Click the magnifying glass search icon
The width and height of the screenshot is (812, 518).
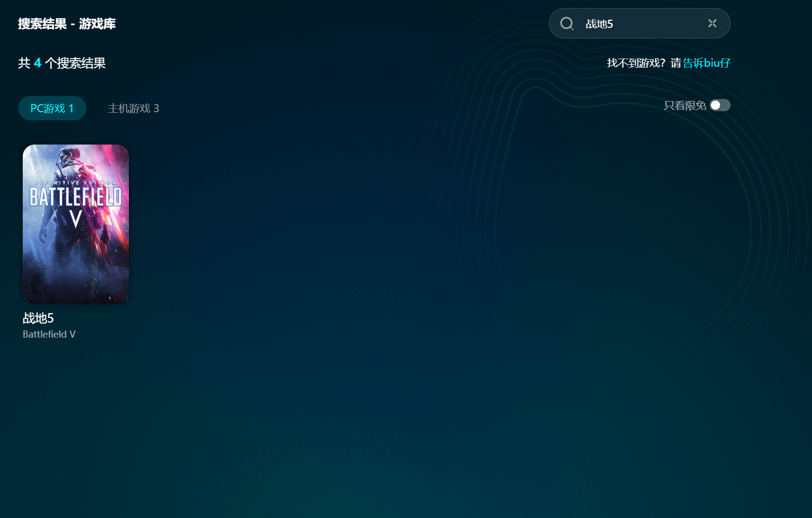(x=567, y=24)
